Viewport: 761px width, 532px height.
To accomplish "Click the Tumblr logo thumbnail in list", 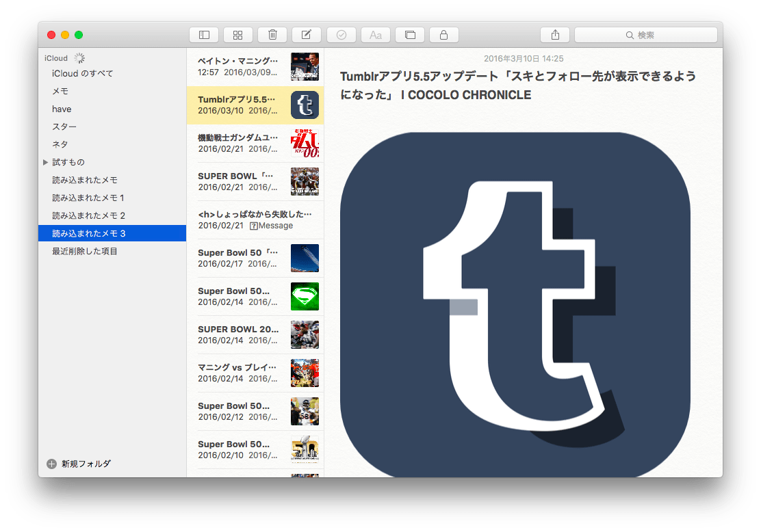I will 305,105.
